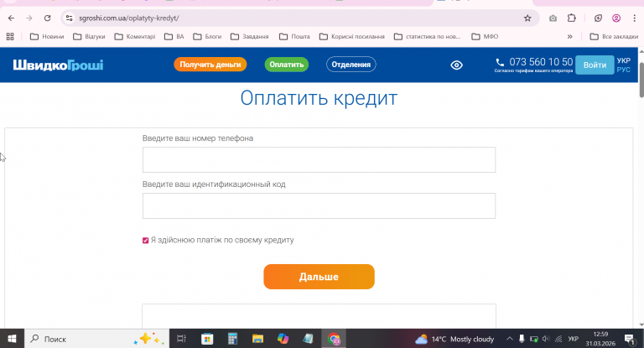Click the volume speaker tray icon
644x348 pixels.
546,339
